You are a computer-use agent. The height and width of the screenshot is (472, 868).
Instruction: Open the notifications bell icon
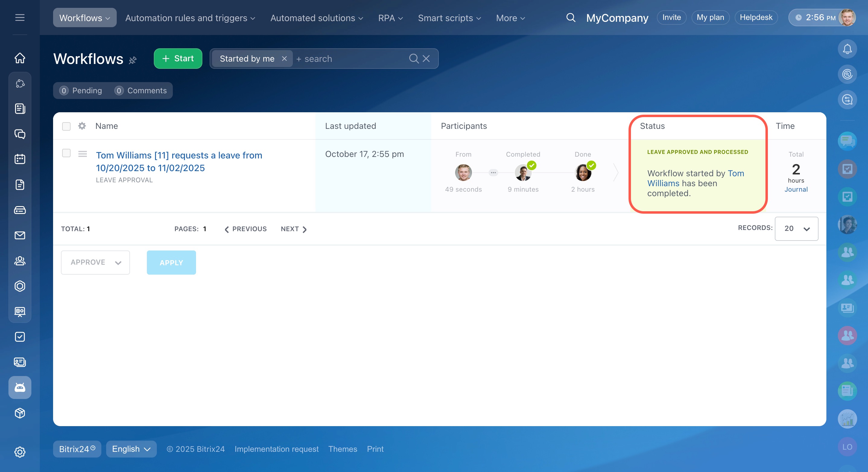click(847, 49)
